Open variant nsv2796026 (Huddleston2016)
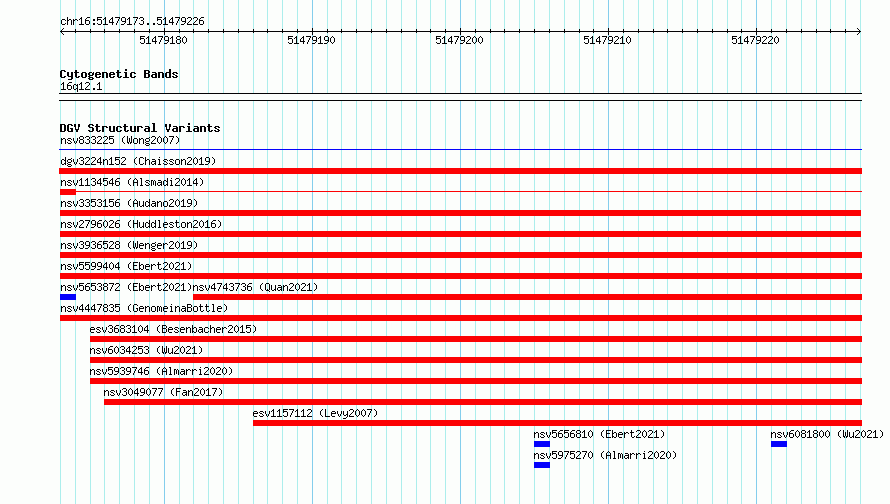The image size is (890, 504). click(141, 224)
